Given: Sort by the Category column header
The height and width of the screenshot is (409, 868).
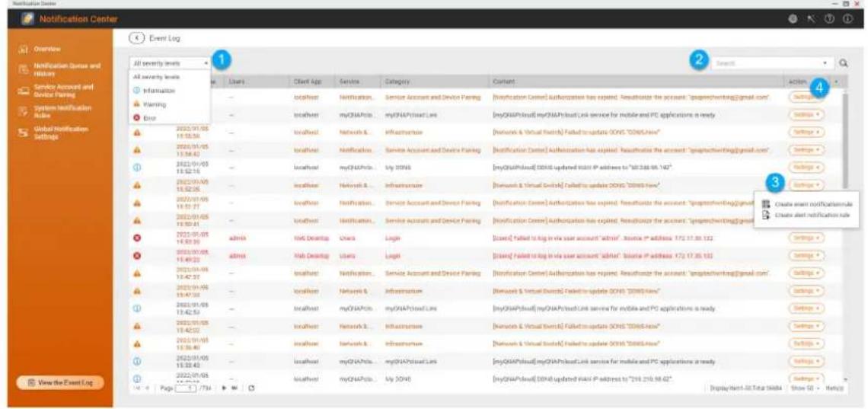Looking at the screenshot, I should (434, 81).
